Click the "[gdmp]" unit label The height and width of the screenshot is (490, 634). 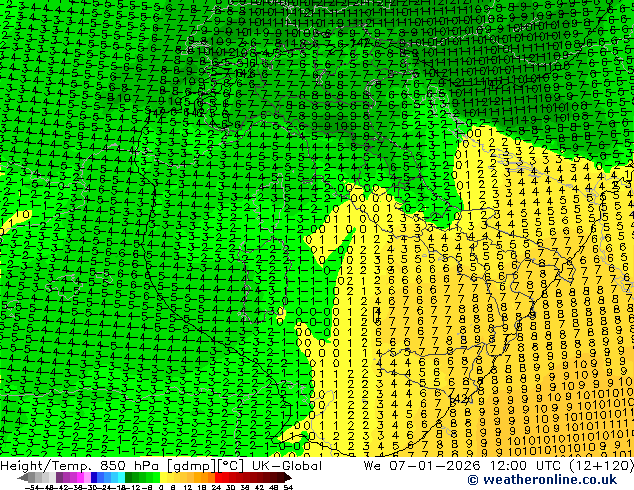pos(192,466)
